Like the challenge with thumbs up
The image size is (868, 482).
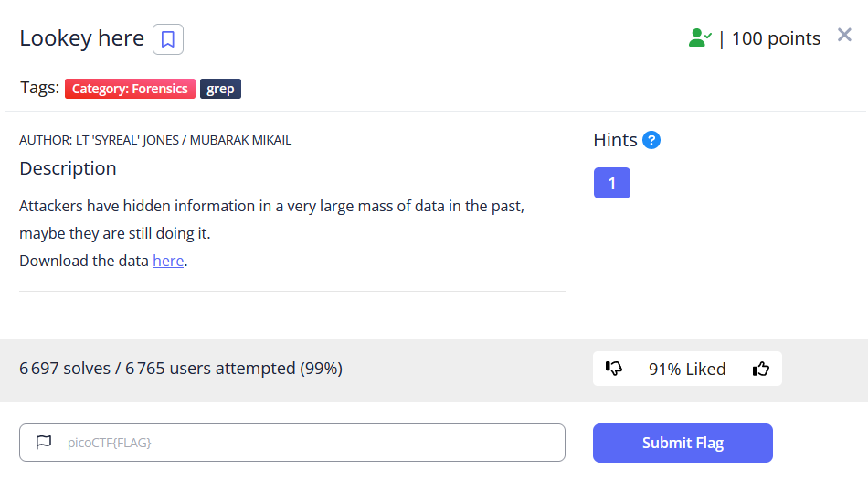coord(761,369)
